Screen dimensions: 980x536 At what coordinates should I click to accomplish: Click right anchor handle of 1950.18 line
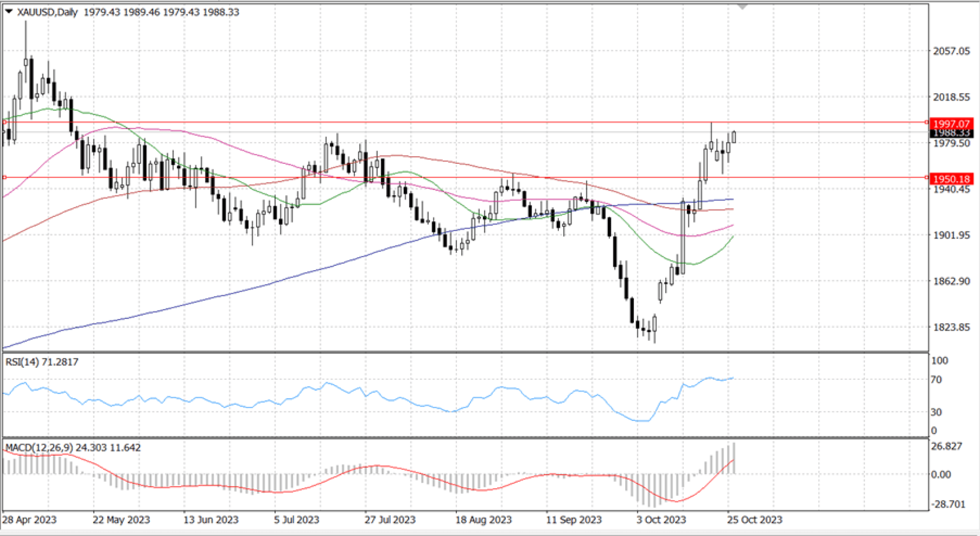click(x=927, y=177)
